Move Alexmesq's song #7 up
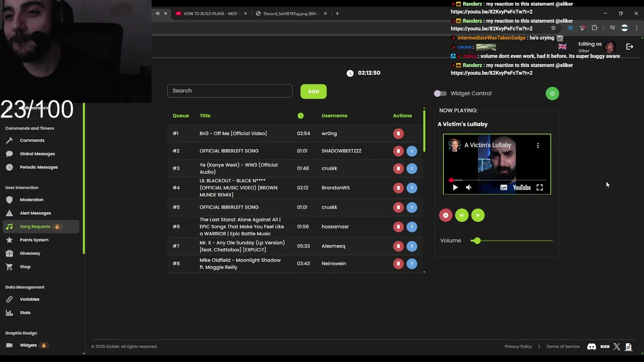The image size is (644, 362). [412, 246]
